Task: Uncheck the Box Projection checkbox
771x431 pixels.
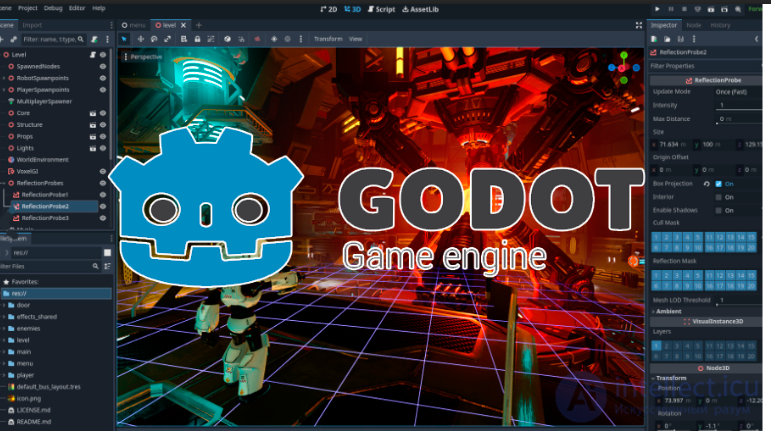Action: [x=718, y=184]
